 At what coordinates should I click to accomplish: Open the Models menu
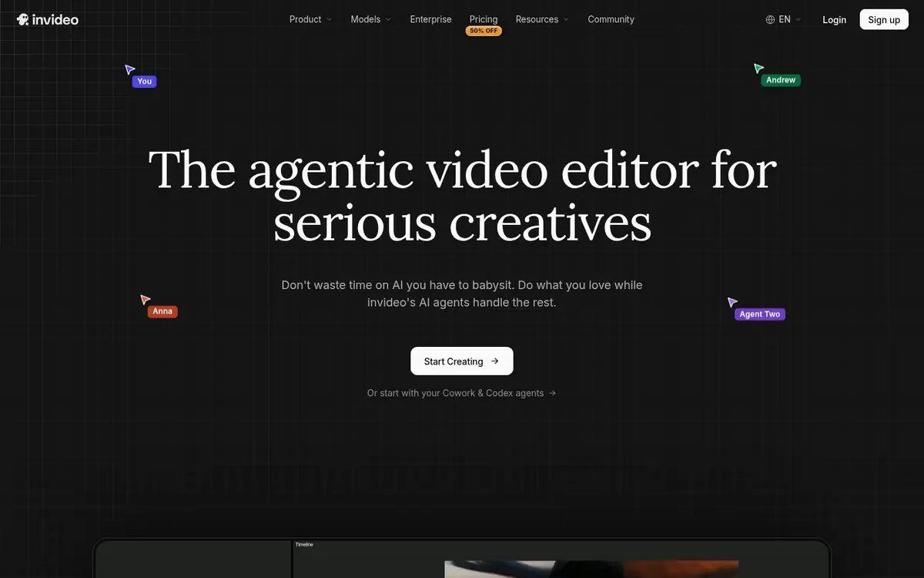point(365,19)
